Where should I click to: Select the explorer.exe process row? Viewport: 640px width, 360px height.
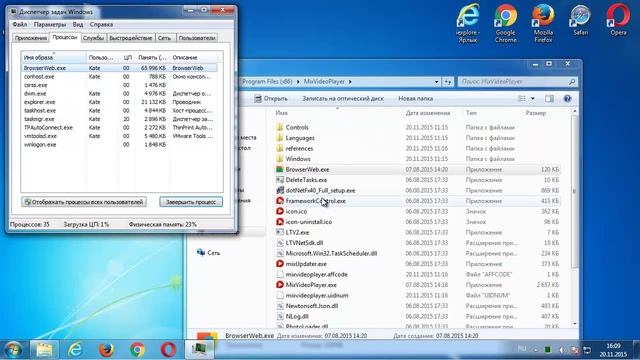tap(119, 102)
